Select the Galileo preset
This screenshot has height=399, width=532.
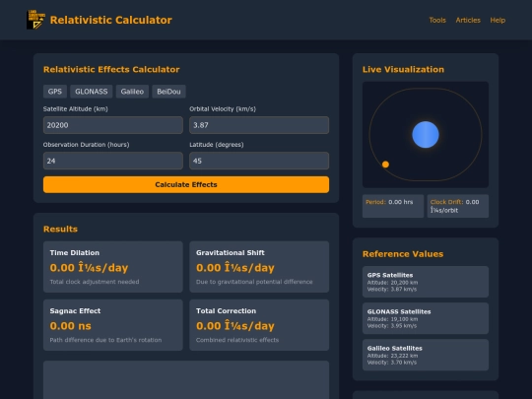pyautogui.click(x=132, y=92)
